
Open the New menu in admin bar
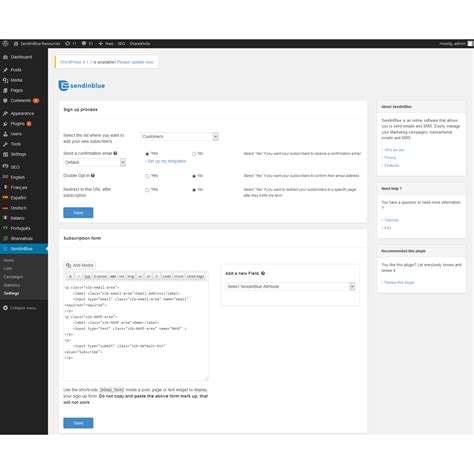coord(106,44)
